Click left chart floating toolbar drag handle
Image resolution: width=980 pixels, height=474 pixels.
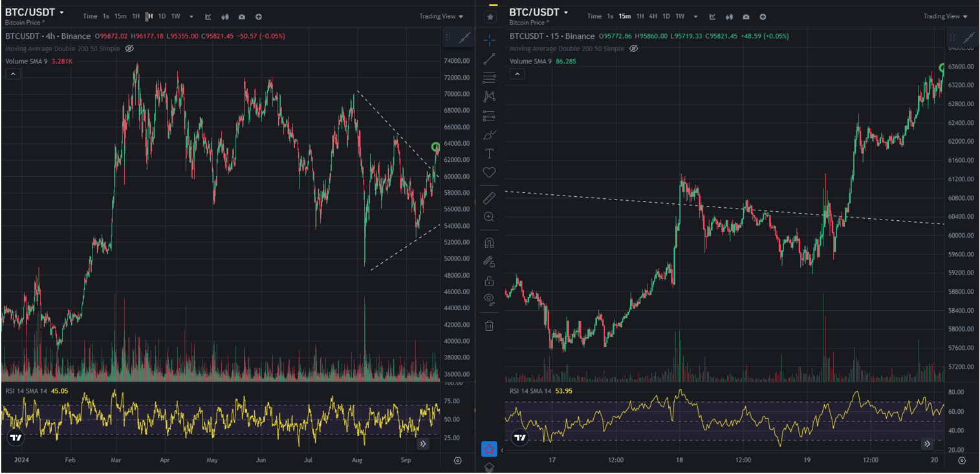pos(450,38)
